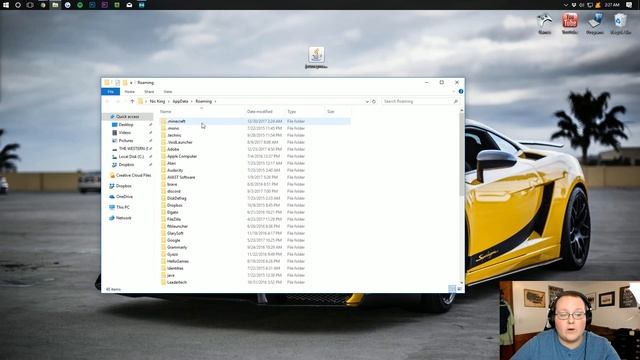Switch to large icons view in status bar
640x360 pixels.
pos(459,289)
